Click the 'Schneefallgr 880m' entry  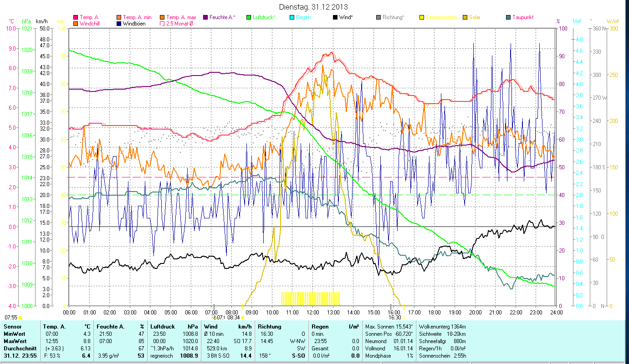[x=441, y=341]
